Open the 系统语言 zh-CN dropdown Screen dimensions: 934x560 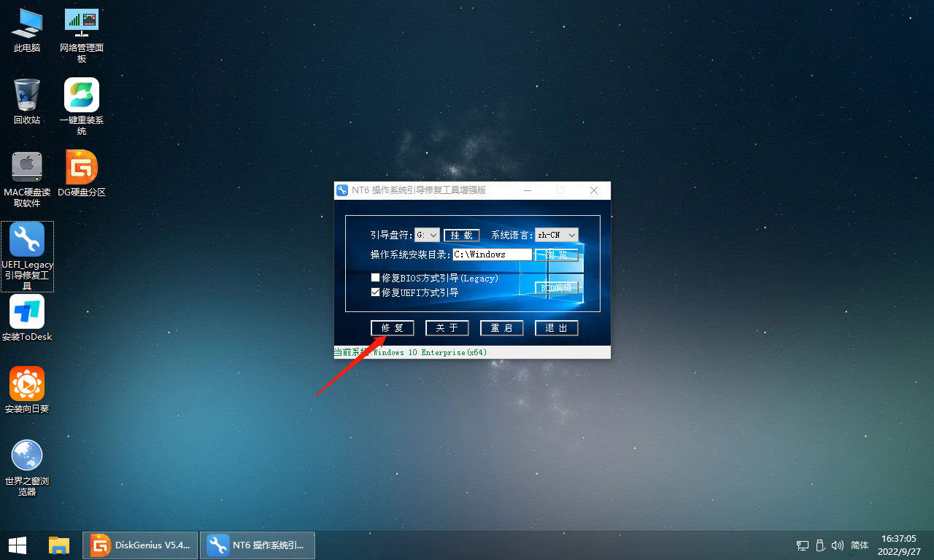(x=557, y=235)
